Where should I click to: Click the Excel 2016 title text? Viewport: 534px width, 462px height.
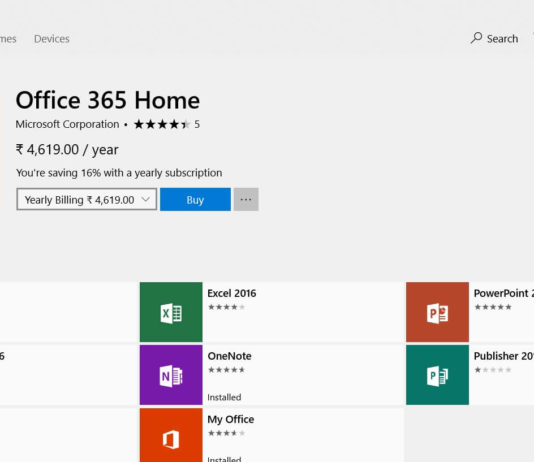coord(232,293)
